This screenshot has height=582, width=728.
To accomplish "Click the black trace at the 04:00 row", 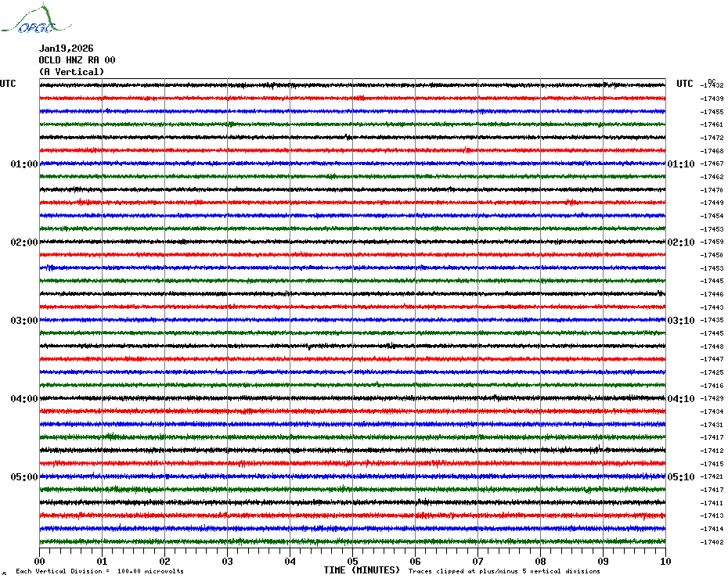I will click(x=352, y=399).
